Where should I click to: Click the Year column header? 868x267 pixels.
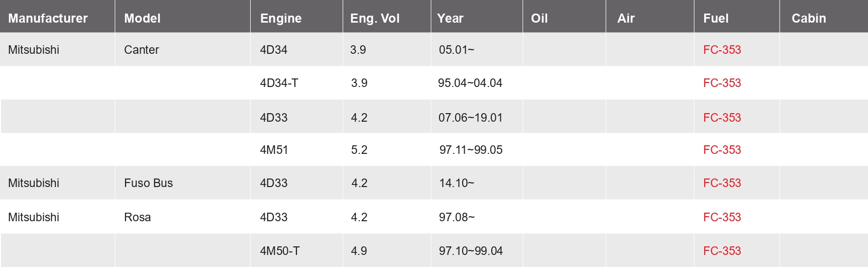click(x=450, y=19)
